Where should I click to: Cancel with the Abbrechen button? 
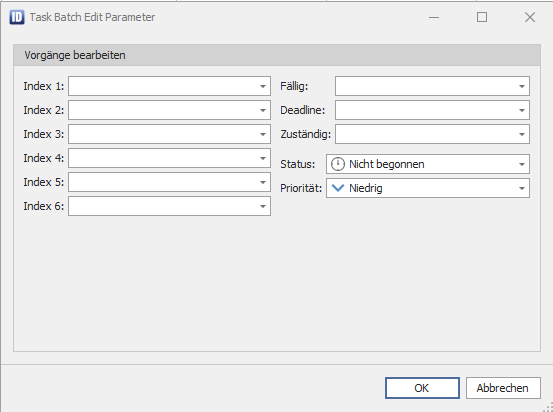503,388
